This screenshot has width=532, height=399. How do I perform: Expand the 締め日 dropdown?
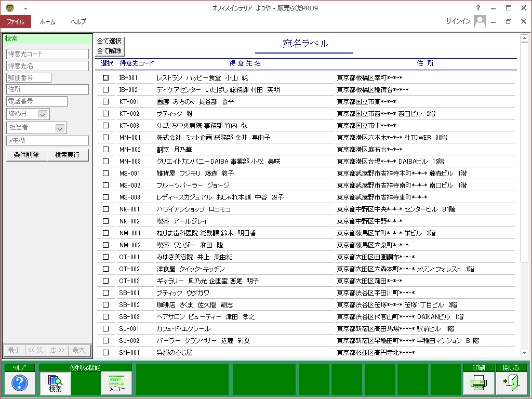(43, 114)
